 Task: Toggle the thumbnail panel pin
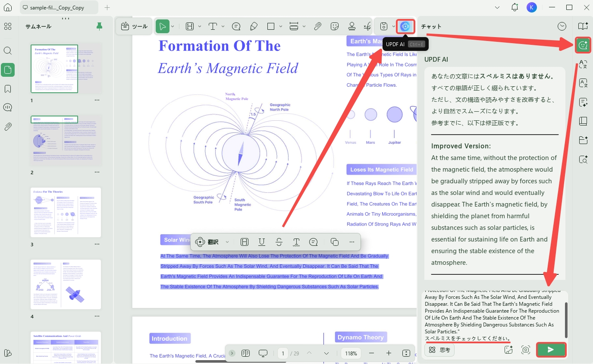[x=99, y=26]
